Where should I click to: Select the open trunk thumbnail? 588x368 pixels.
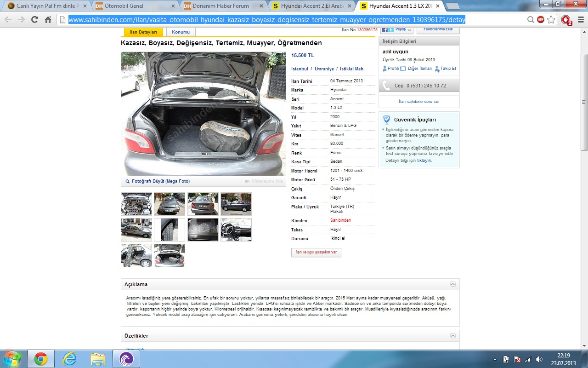[x=170, y=255]
